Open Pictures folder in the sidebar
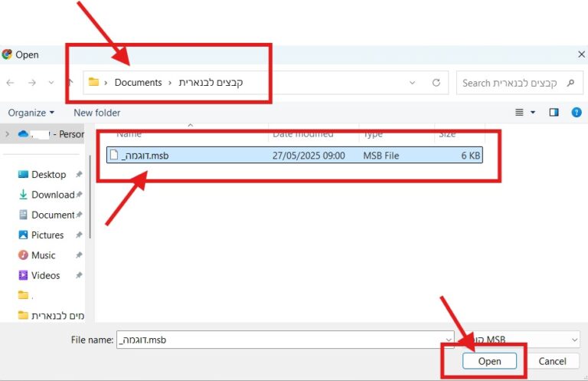Image resolution: width=588 pixels, height=381 pixels. coord(47,235)
